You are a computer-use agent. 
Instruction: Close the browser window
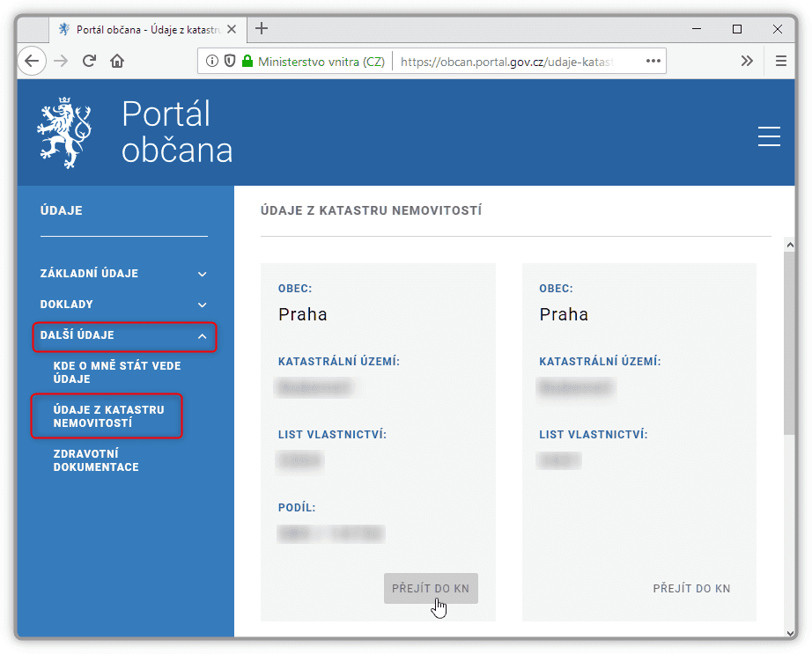(x=778, y=29)
